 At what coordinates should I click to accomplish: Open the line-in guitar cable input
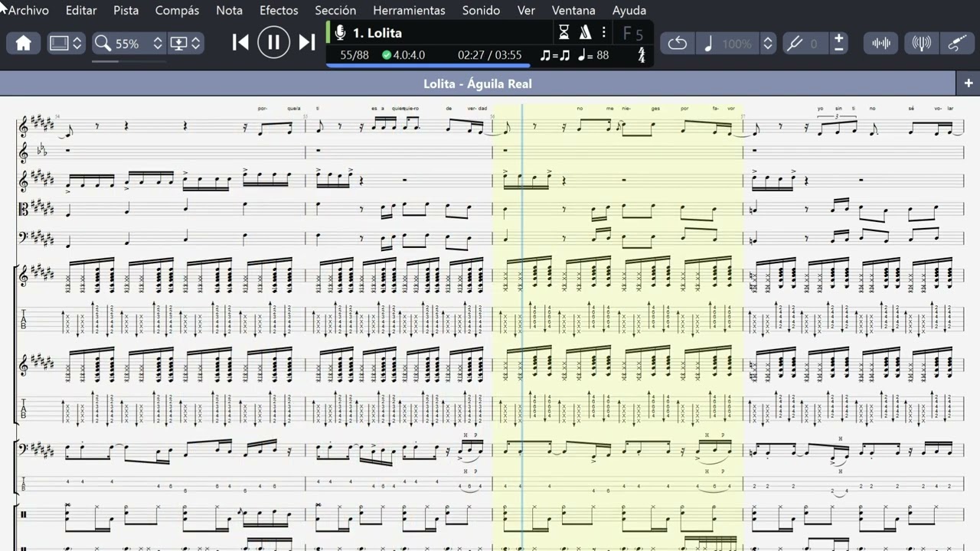[x=957, y=44]
